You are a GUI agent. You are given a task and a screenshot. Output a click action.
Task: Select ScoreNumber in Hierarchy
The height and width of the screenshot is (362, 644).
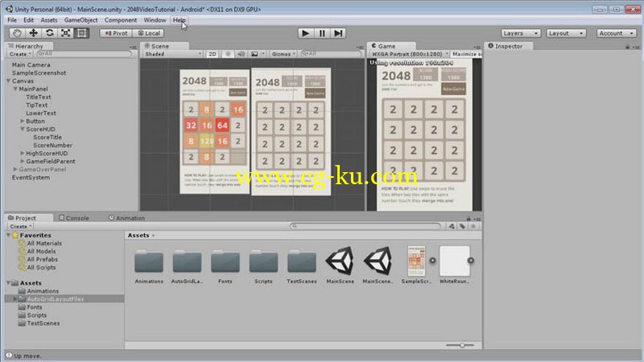click(52, 146)
